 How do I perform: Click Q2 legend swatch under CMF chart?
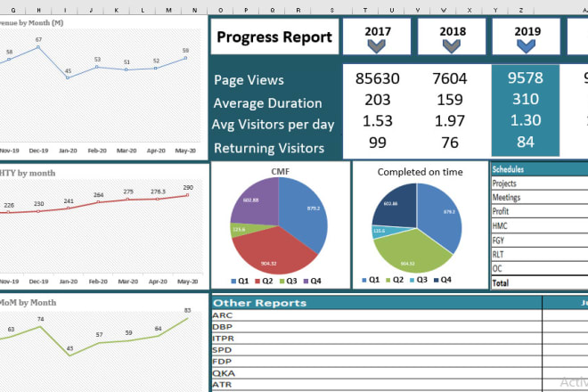[257, 281]
